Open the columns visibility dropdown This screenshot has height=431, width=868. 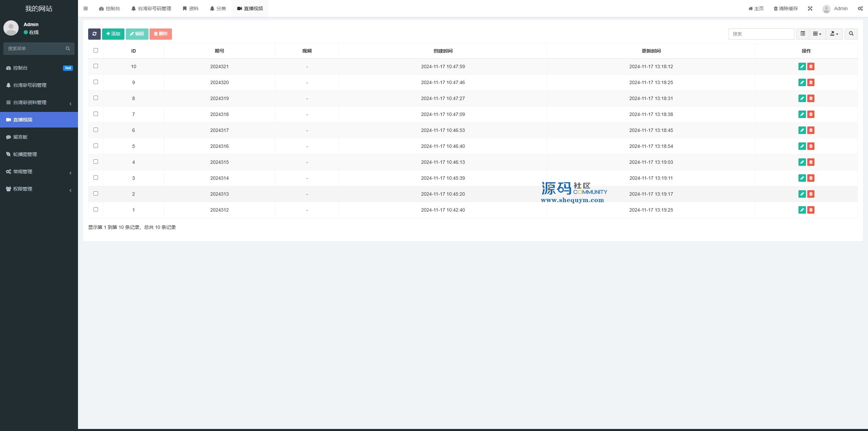817,34
